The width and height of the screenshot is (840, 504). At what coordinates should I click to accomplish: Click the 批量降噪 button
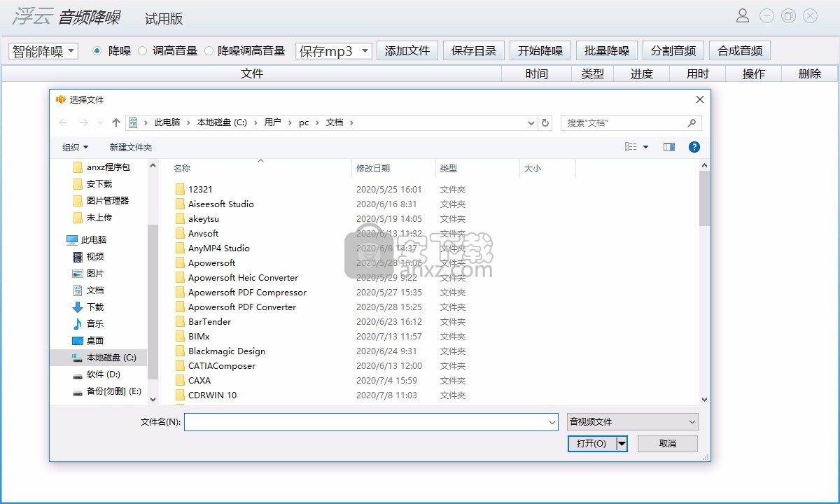(x=607, y=50)
